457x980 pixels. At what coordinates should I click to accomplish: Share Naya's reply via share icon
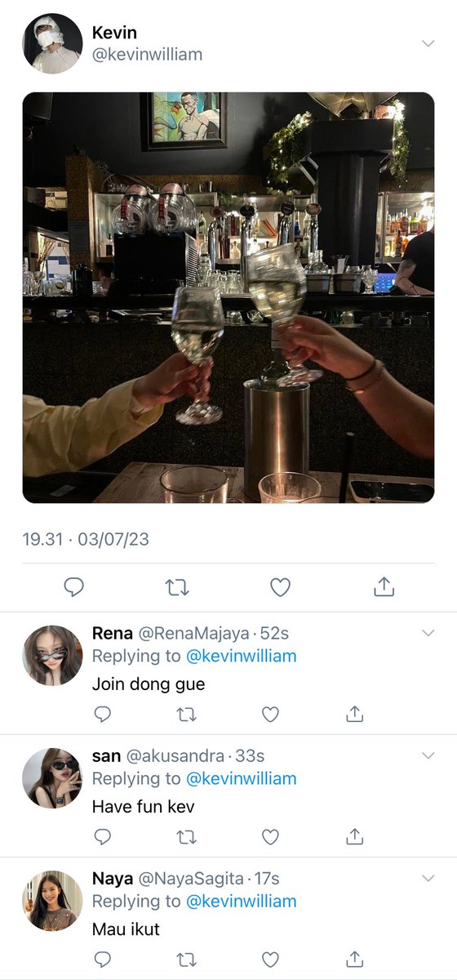(x=354, y=959)
